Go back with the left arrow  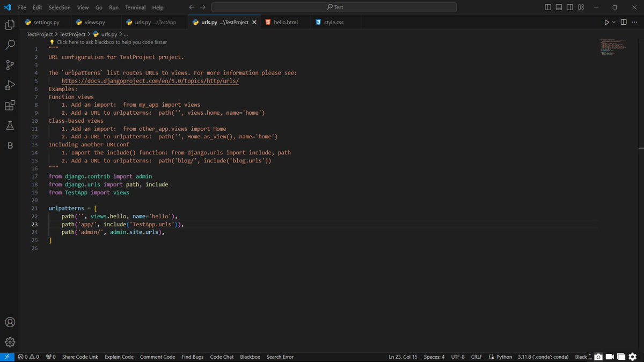pyautogui.click(x=192, y=8)
